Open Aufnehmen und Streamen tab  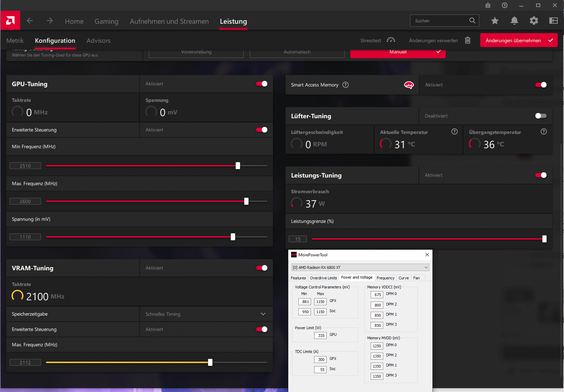[x=169, y=21]
